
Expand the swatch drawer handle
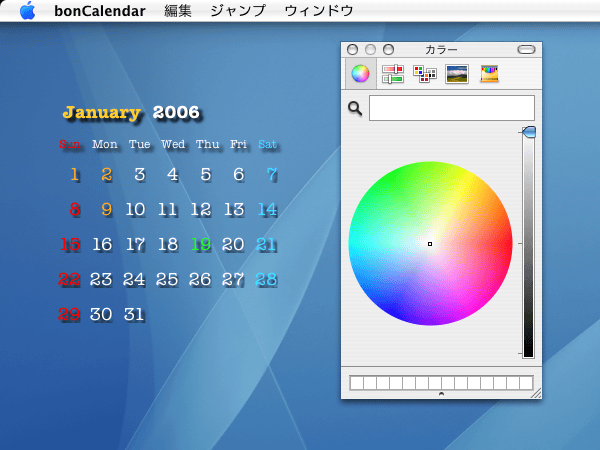pos(441,394)
